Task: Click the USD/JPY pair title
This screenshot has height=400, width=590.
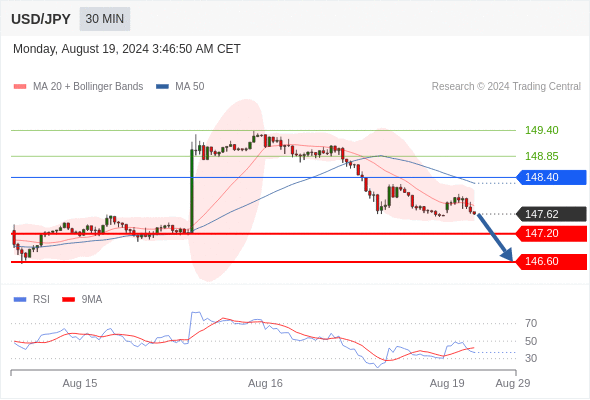Action: (41, 19)
